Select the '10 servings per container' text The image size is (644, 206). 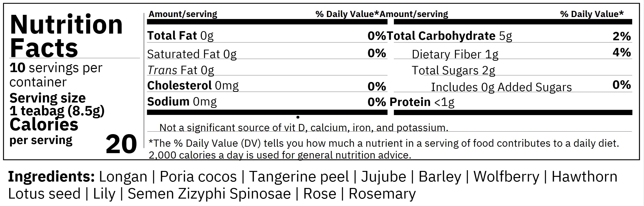(56, 75)
